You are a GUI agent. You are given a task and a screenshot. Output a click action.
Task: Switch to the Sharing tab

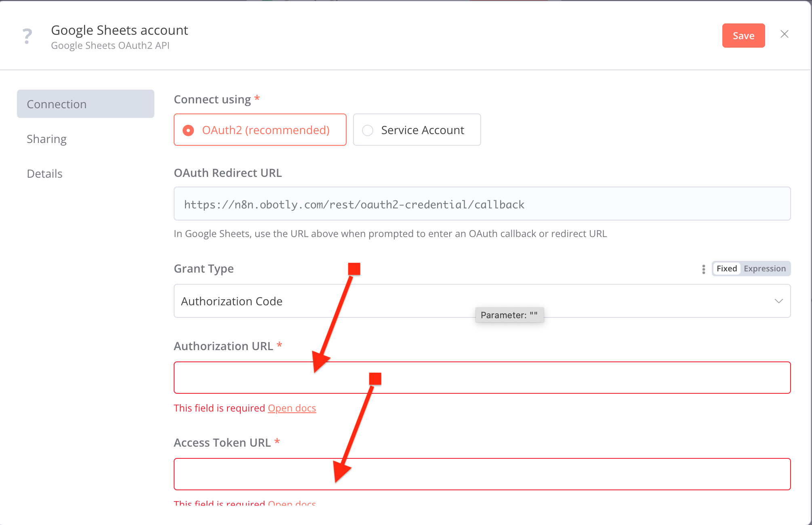[46, 139]
